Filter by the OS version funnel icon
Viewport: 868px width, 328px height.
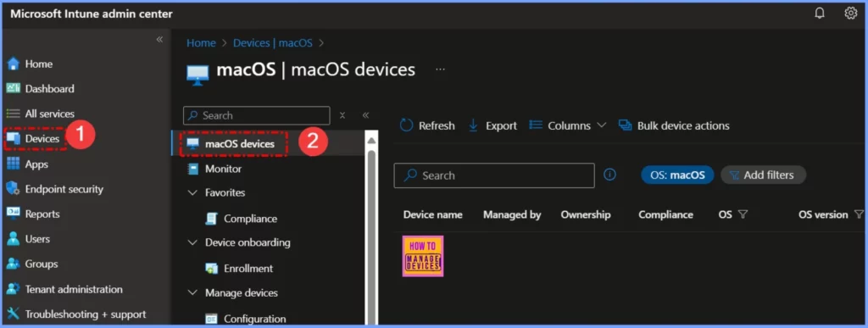click(859, 214)
